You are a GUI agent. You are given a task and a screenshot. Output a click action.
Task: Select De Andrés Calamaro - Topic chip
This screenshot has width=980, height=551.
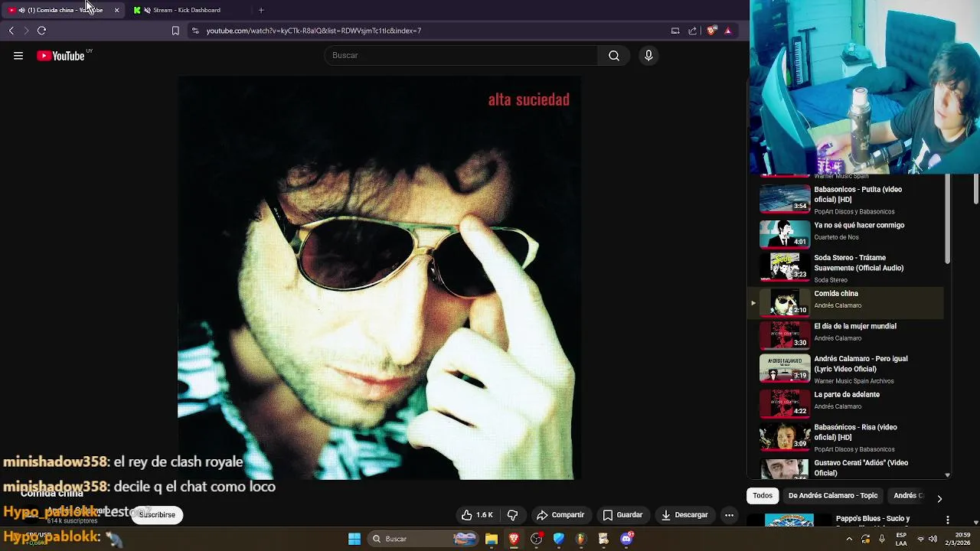point(833,496)
